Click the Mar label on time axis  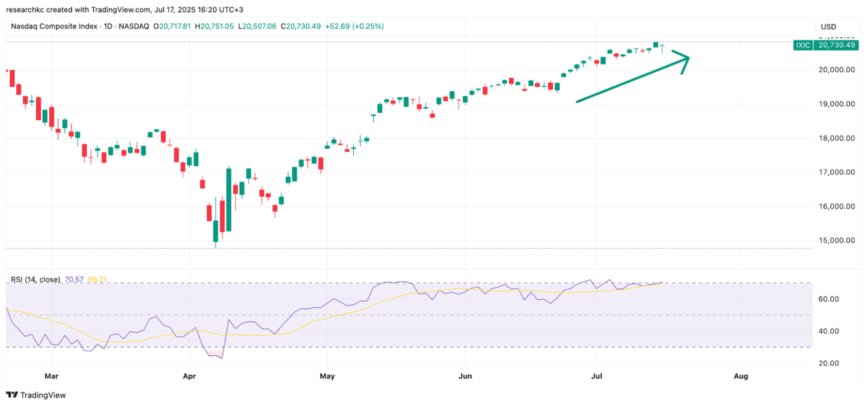(51, 376)
